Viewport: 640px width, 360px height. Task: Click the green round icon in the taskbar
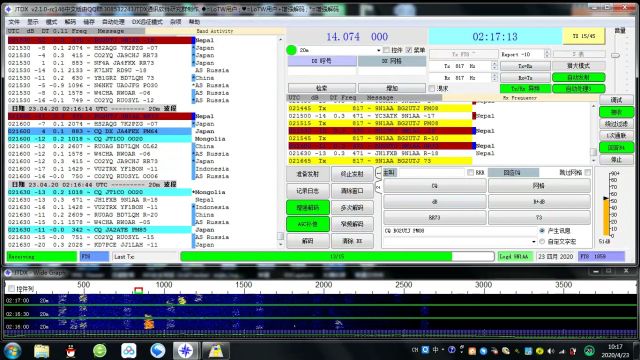click(x=99, y=351)
